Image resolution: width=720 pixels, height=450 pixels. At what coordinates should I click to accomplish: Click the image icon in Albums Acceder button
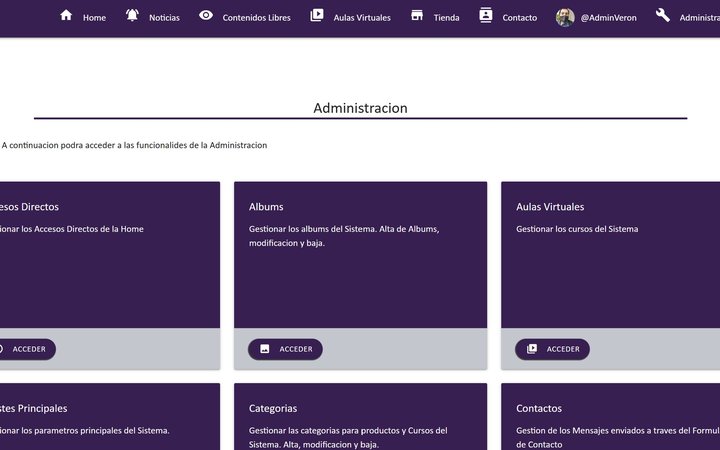[265, 349]
